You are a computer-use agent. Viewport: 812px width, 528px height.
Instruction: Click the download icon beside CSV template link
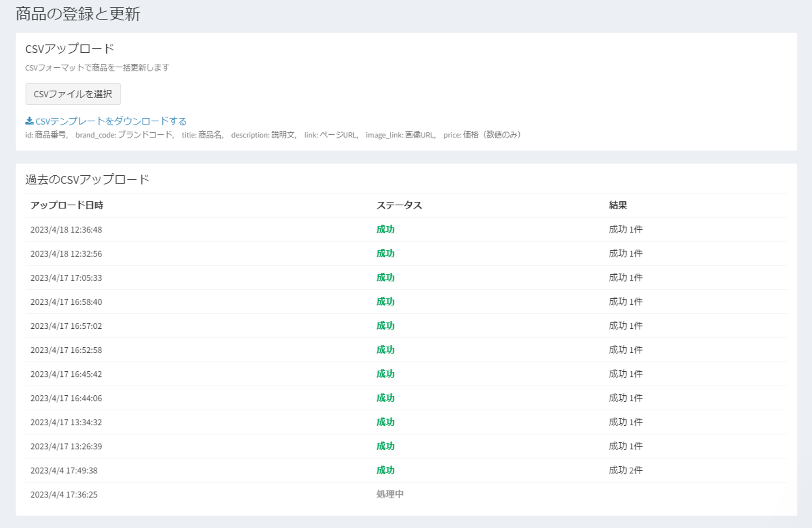29,121
